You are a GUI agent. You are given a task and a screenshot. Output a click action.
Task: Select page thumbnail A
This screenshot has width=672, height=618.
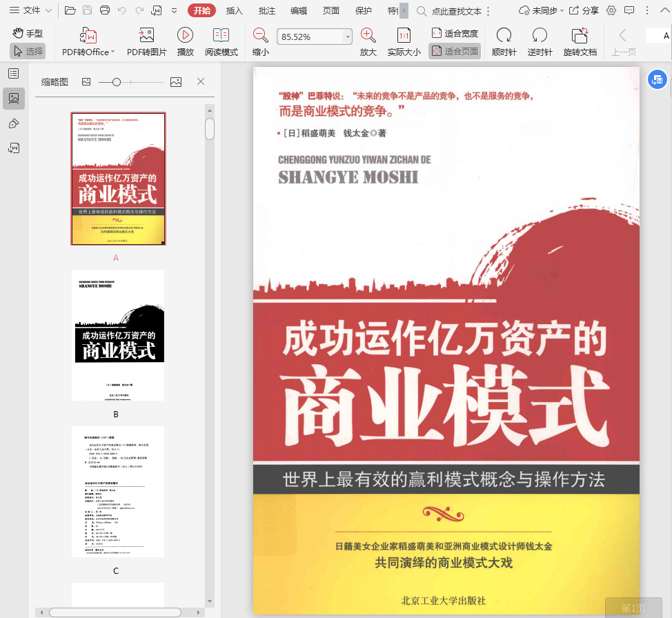tap(118, 179)
